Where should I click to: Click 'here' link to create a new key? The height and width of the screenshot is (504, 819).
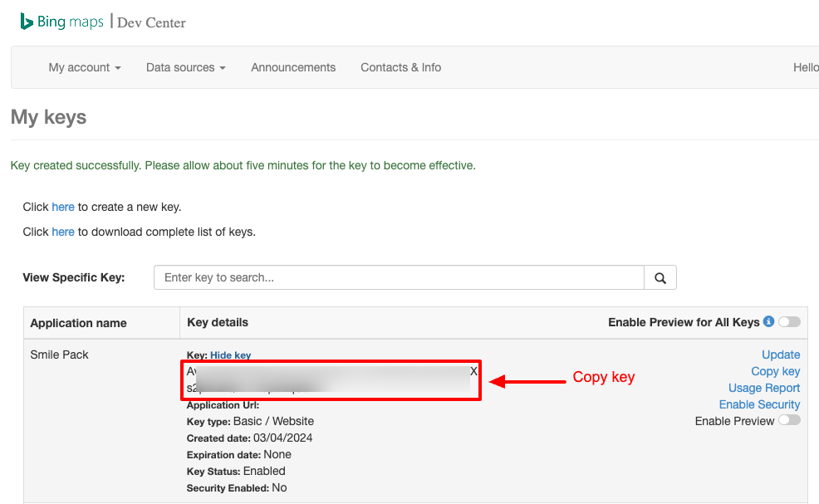point(62,207)
